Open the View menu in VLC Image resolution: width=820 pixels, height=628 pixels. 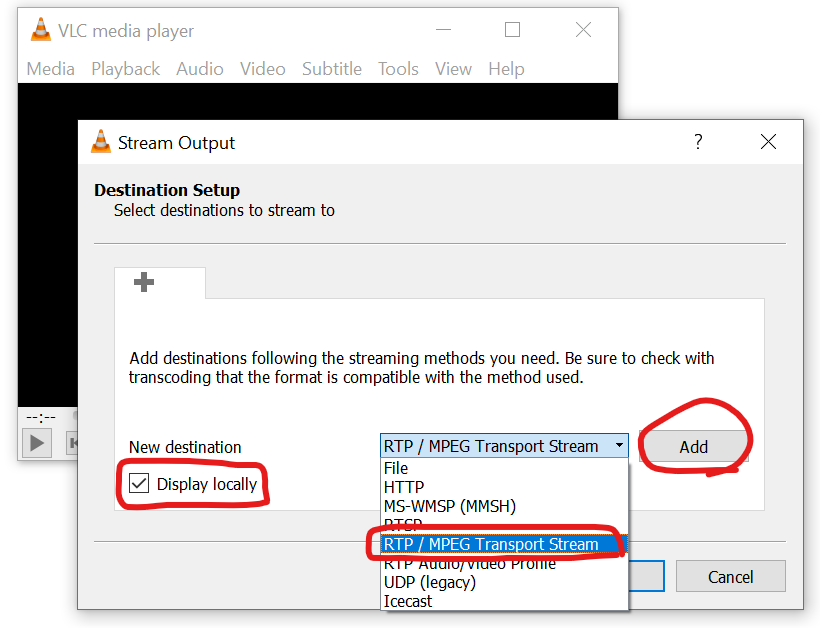click(453, 68)
